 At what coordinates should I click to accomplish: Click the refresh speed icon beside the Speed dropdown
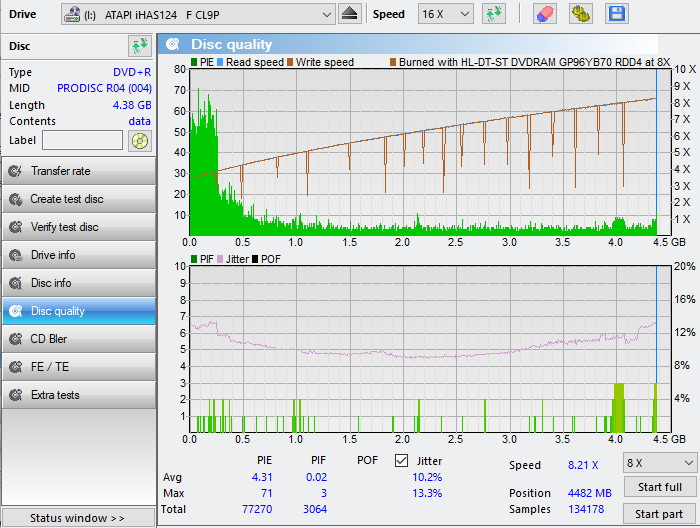tap(493, 14)
